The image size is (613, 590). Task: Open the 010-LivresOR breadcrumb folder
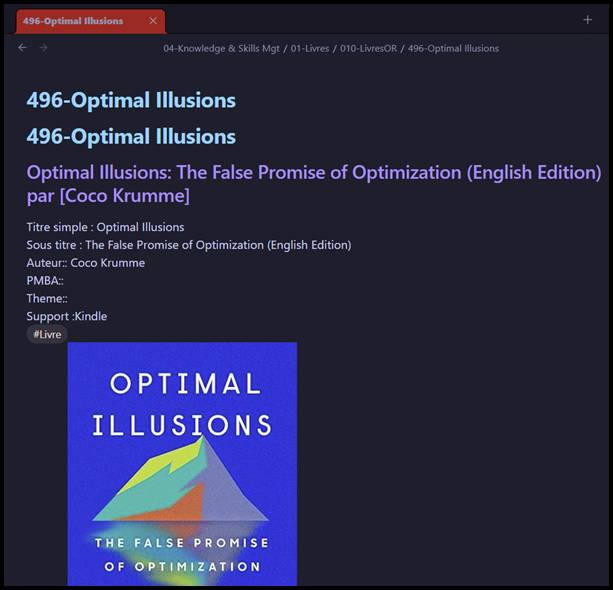(366, 48)
